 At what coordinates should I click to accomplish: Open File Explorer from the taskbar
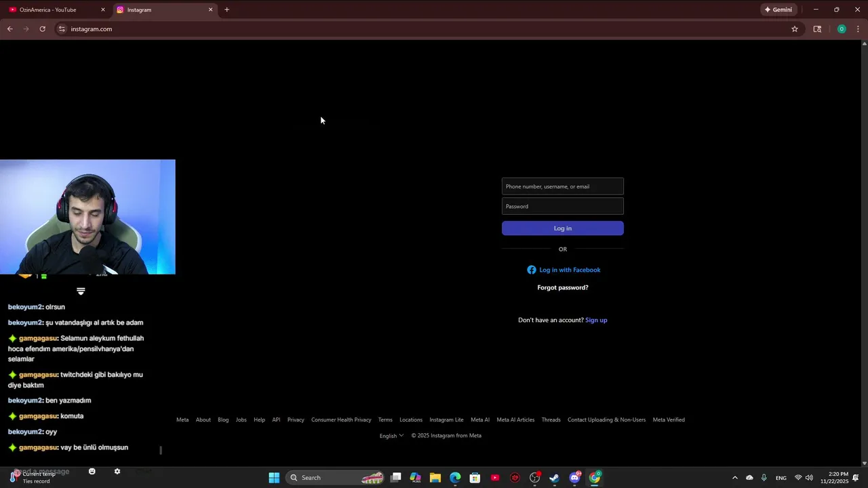click(435, 478)
